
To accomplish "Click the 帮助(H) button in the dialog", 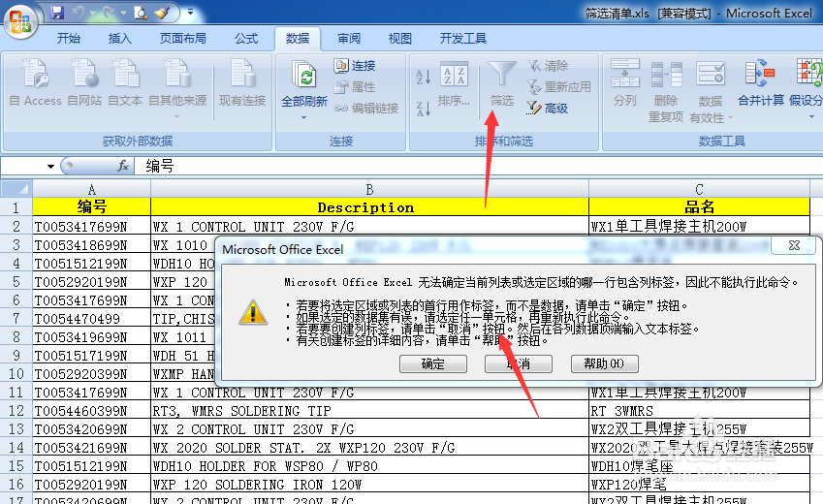I will (605, 363).
